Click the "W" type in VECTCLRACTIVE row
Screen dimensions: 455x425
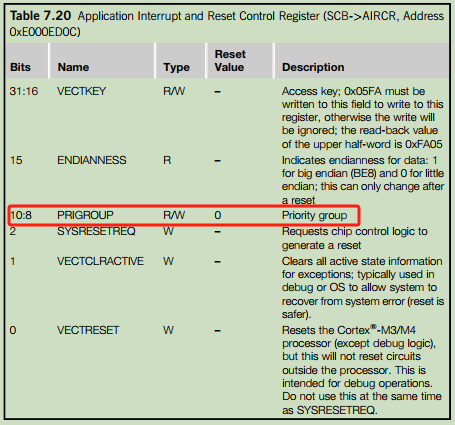(x=168, y=261)
